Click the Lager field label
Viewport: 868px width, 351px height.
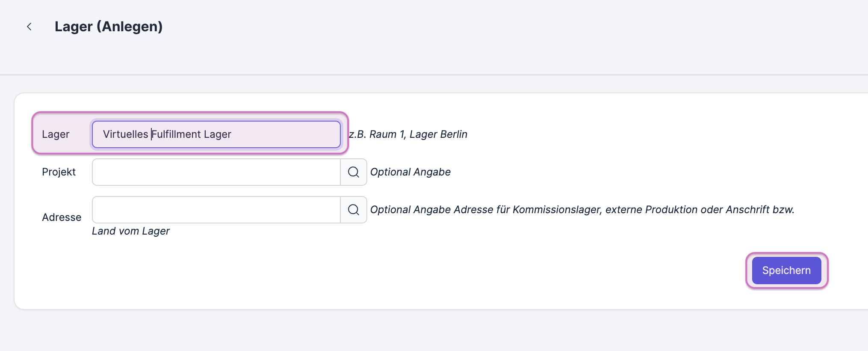tap(56, 134)
